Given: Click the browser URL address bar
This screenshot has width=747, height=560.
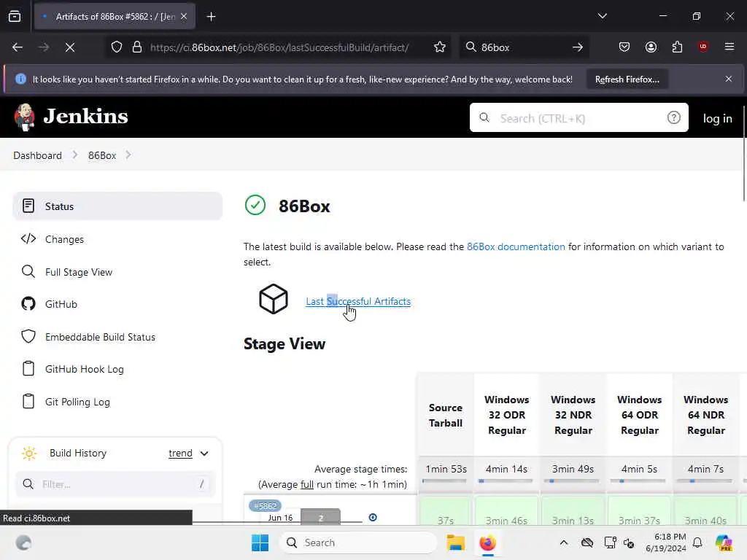Looking at the screenshot, I should tap(279, 47).
